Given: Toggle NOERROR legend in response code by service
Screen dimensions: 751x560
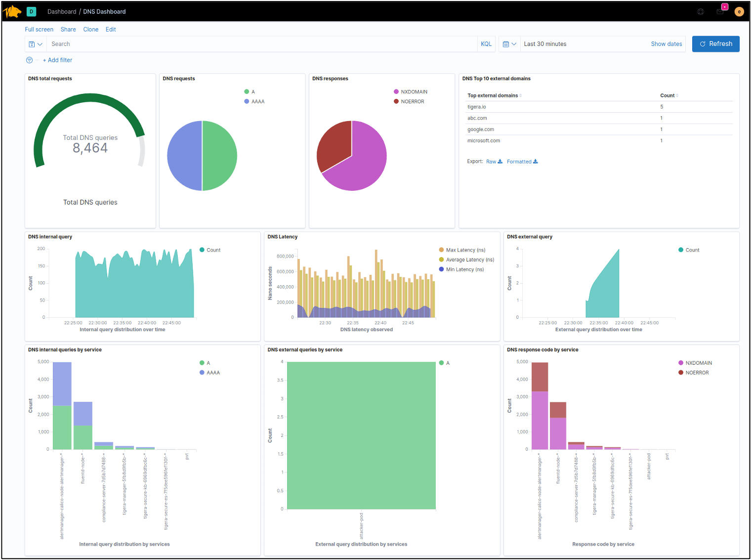Looking at the screenshot, I should point(694,373).
